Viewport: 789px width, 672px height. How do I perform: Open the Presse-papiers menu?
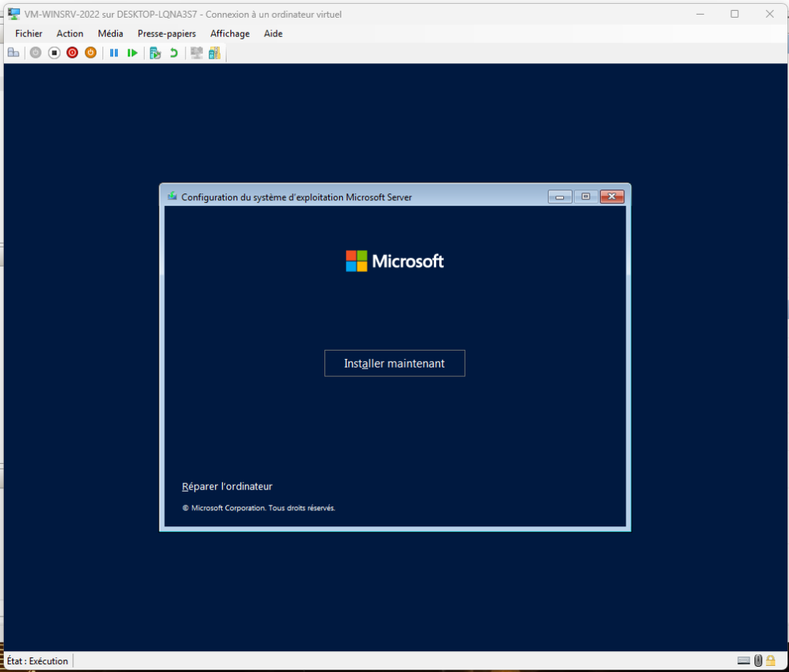tap(166, 34)
